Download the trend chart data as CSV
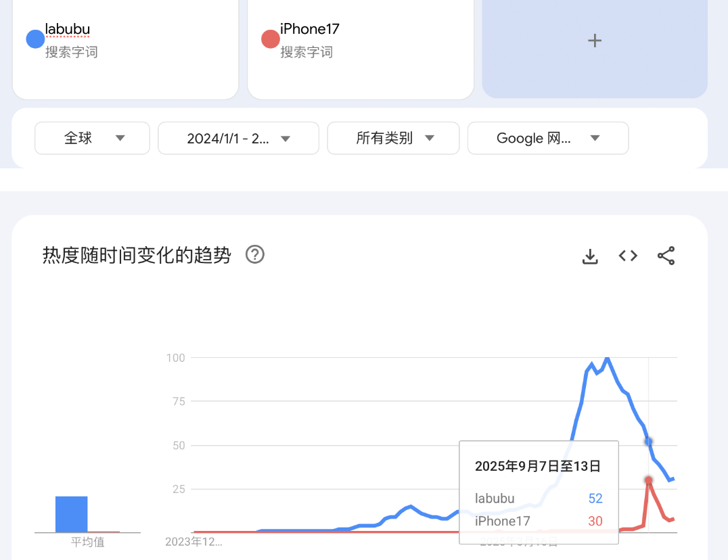Screen dimensions: 728x560 [590, 256]
